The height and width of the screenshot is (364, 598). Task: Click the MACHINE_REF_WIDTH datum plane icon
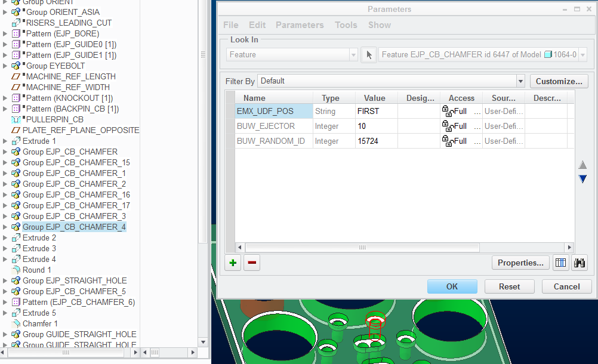[x=16, y=87]
